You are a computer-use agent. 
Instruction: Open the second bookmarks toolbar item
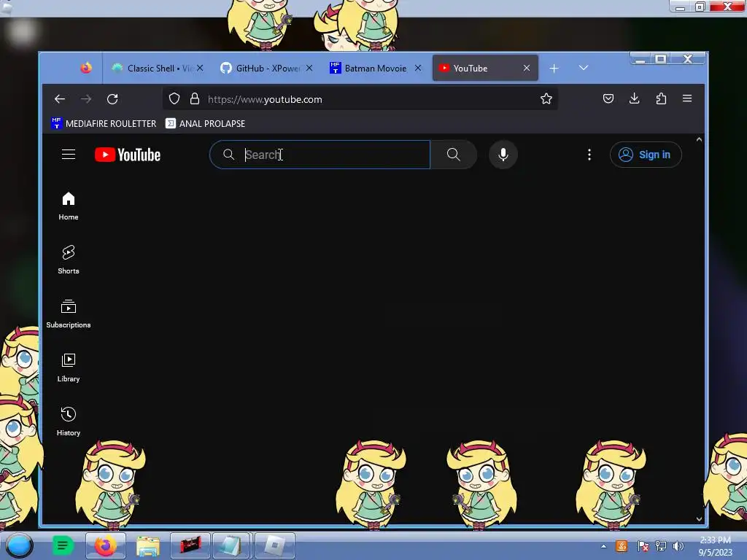(x=205, y=123)
